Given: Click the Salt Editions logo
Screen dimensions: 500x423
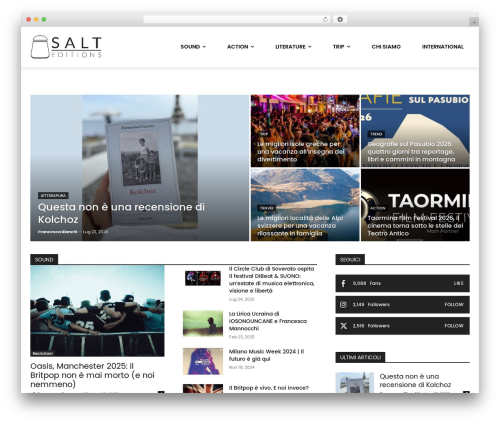Looking at the screenshot, I should click(66, 47).
